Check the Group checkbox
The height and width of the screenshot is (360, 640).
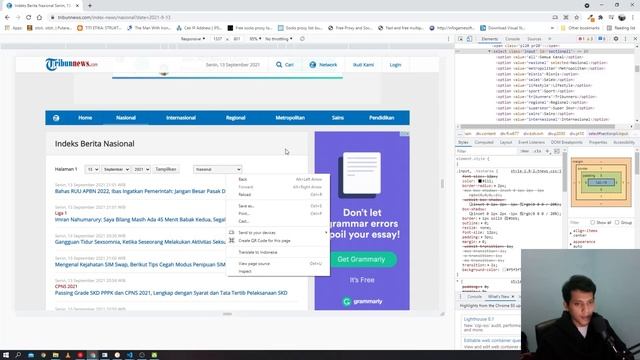click(x=617, y=222)
